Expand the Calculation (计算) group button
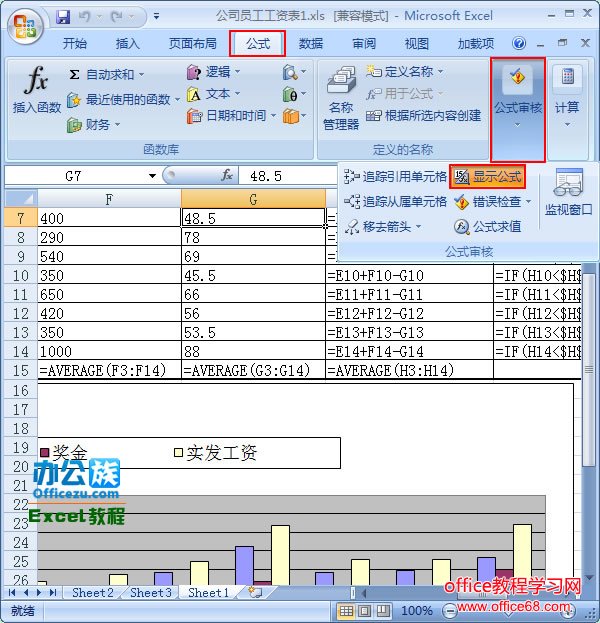The image size is (600, 623). pyautogui.click(x=567, y=109)
